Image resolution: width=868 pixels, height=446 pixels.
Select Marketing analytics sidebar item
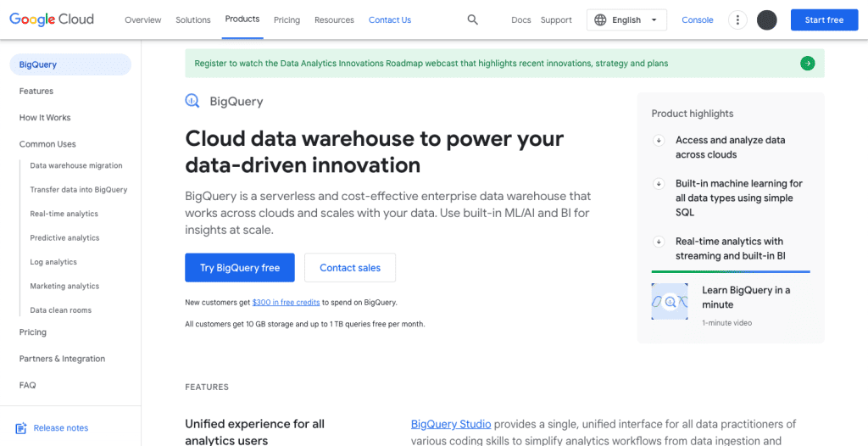click(64, 286)
